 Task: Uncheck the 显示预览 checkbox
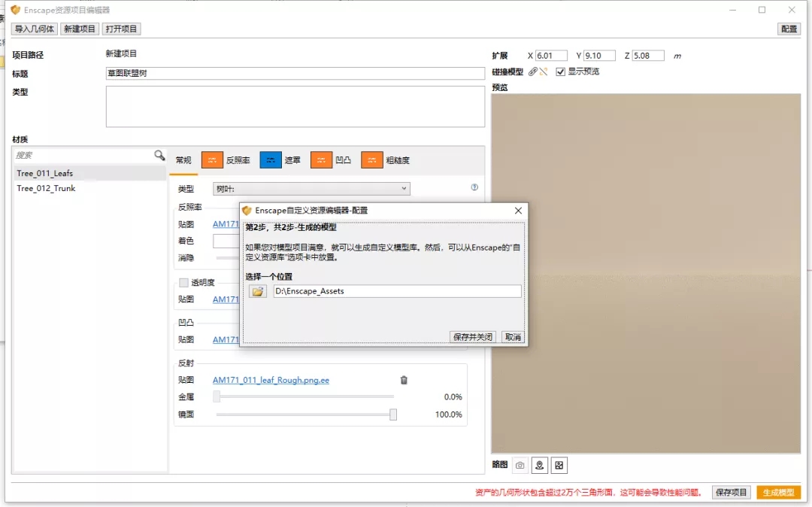click(x=560, y=71)
